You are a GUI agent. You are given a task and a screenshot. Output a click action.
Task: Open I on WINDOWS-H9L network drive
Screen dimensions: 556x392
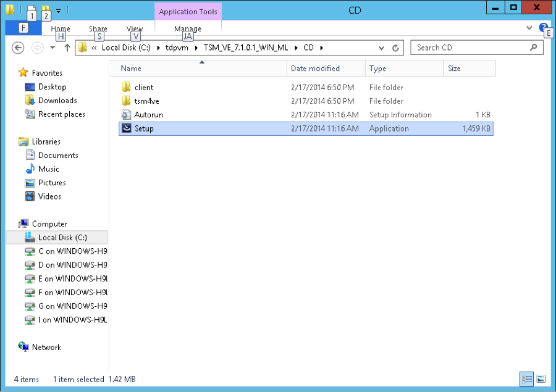pyautogui.click(x=73, y=320)
